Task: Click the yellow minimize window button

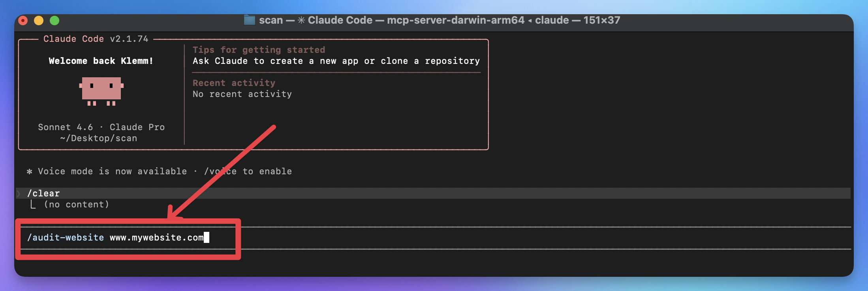Action: point(39,21)
